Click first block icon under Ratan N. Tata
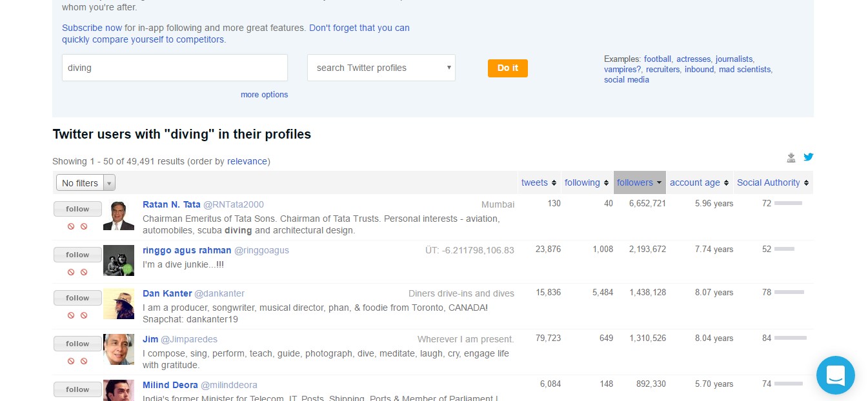This screenshot has height=401, width=868. point(71,226)
